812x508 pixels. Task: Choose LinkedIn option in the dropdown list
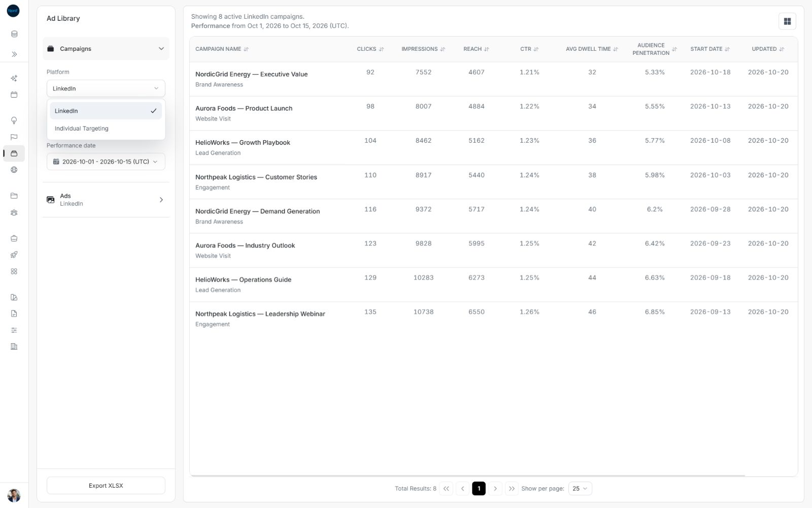coord(106,111)
